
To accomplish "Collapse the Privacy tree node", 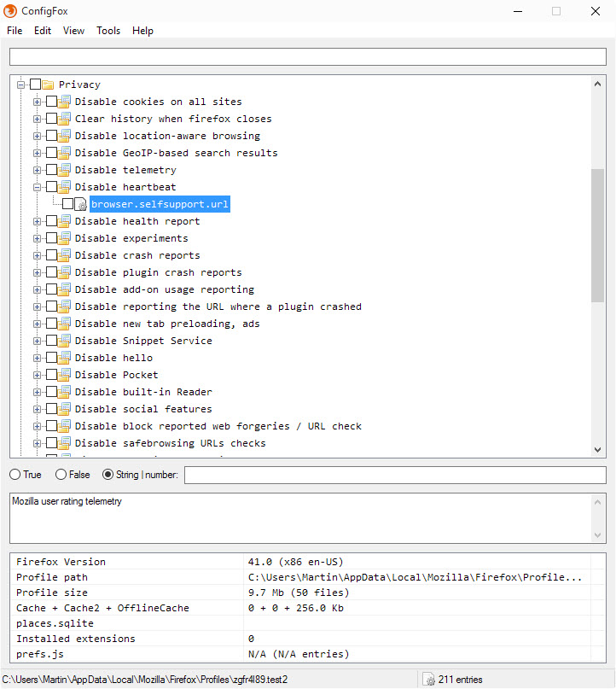I will (x=21, y=85).
